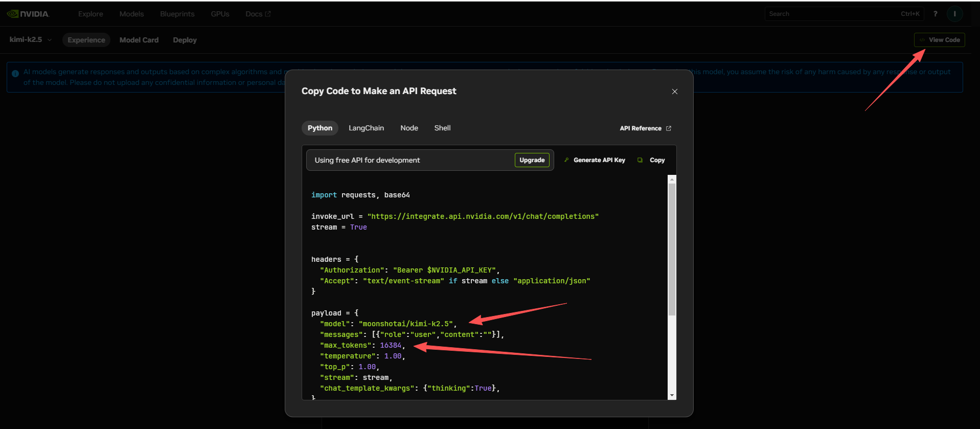The image size is (980, 429).
Task: Click the "Copy Code to Make an API Request" heading
Action: pos(379,91)
